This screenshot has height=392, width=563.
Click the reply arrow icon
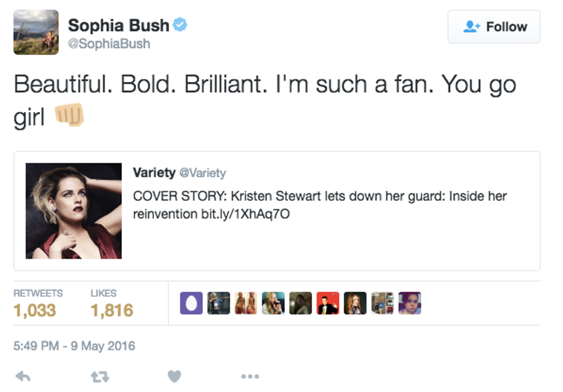pyautogui.click(x=22, y=377)
